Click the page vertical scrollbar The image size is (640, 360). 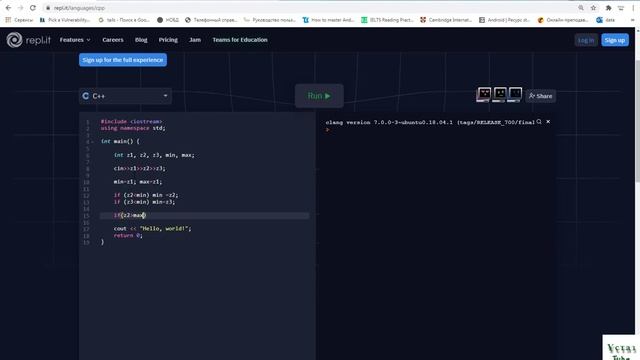638,122
